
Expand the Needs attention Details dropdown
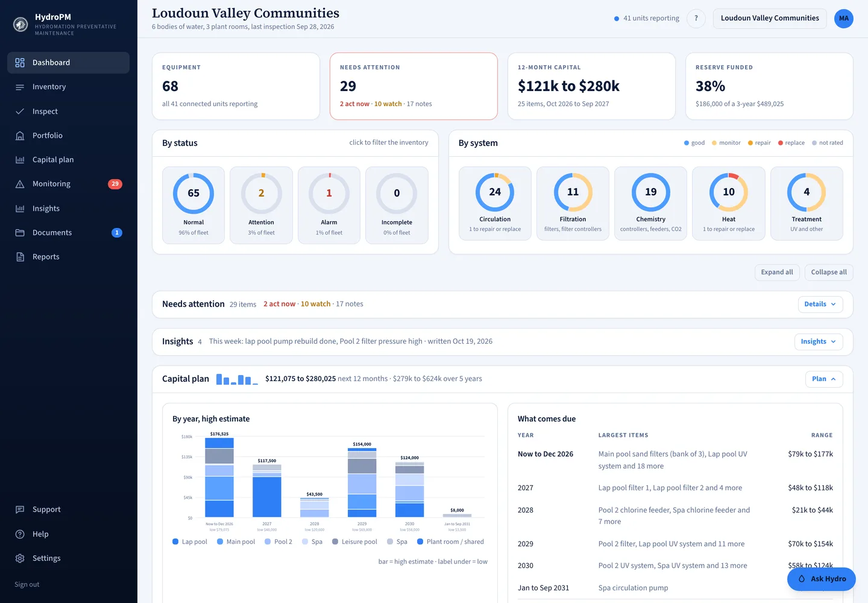point(820,305)
